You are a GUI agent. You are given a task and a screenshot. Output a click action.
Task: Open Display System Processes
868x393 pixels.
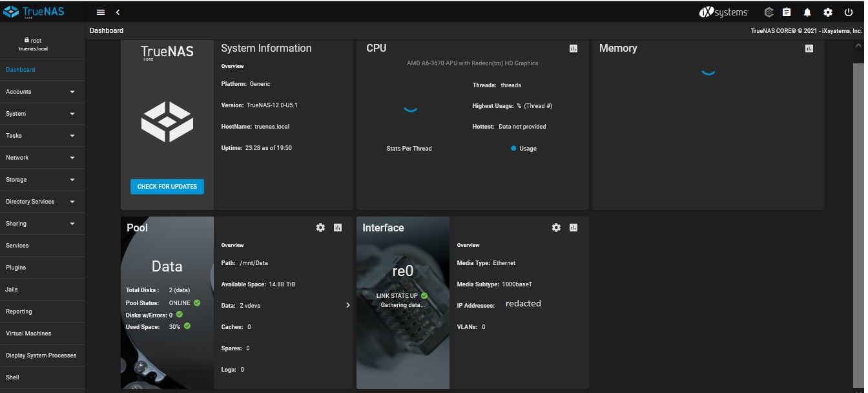pos(42,356)
